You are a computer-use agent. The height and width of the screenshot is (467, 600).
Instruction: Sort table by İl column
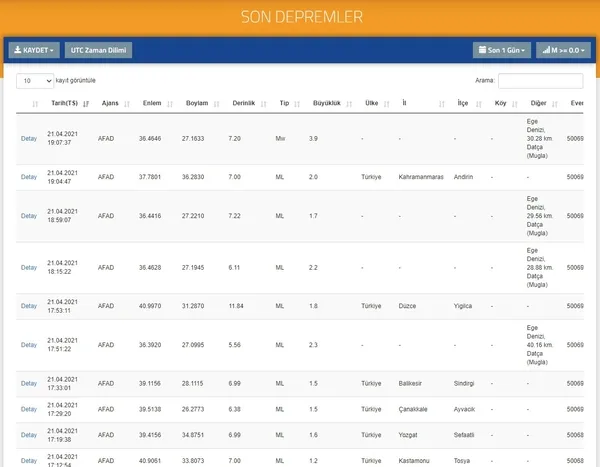point(442,104)
